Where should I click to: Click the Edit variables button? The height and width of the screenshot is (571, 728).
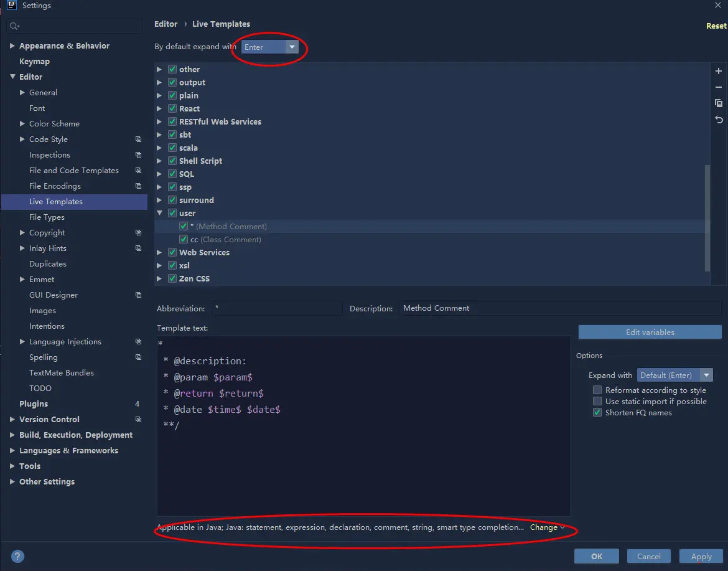click(650, 332)
